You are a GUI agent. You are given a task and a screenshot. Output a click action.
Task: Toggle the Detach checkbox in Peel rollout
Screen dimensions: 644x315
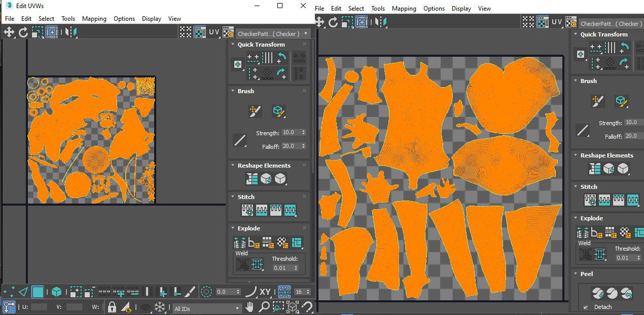click(586, 307)
